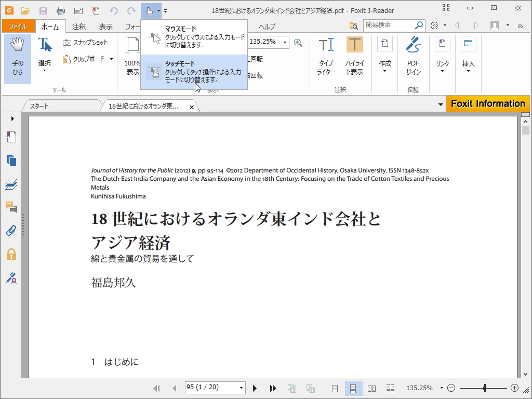Click the Foxit Information banner
This screenshot has height=399, width=532.
(x=487, y=103)
